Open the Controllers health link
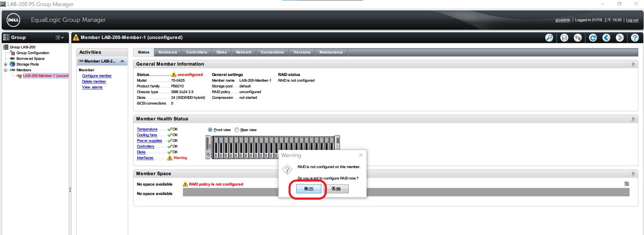 [146, 147]
